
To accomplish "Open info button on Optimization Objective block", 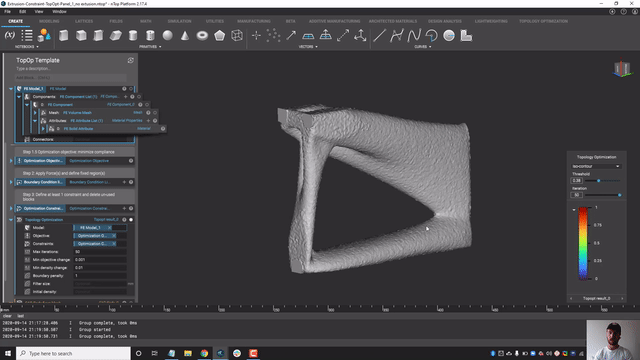I will click(x=131, y=161).
